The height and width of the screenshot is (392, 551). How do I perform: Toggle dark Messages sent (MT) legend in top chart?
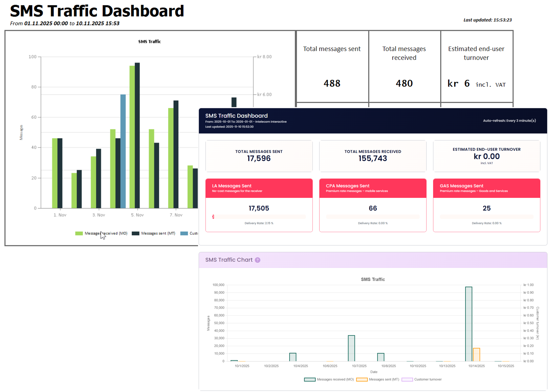154,233
